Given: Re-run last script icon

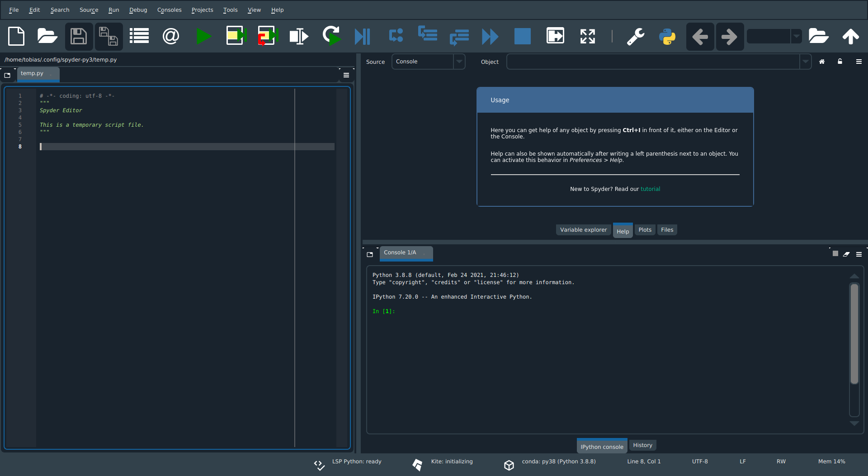Looking at the screenshot, I should point(331,36).
